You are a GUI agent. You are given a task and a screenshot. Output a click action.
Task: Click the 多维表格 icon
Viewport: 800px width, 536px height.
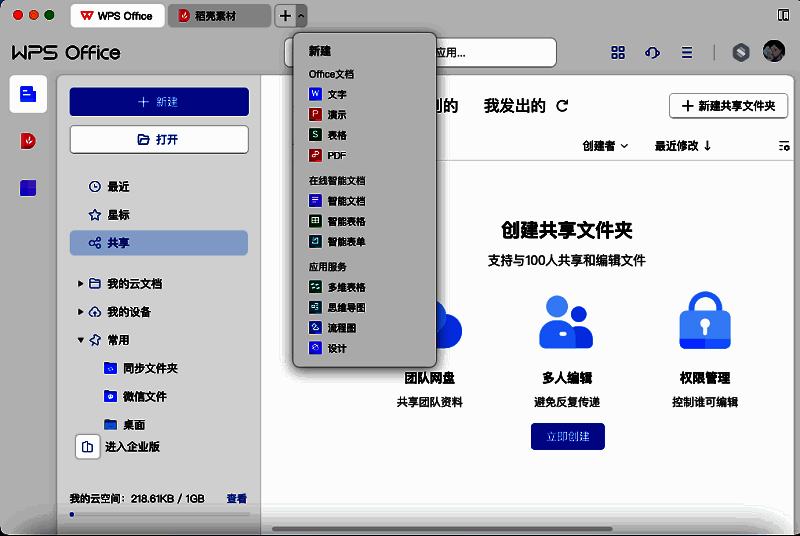[315, 287]
